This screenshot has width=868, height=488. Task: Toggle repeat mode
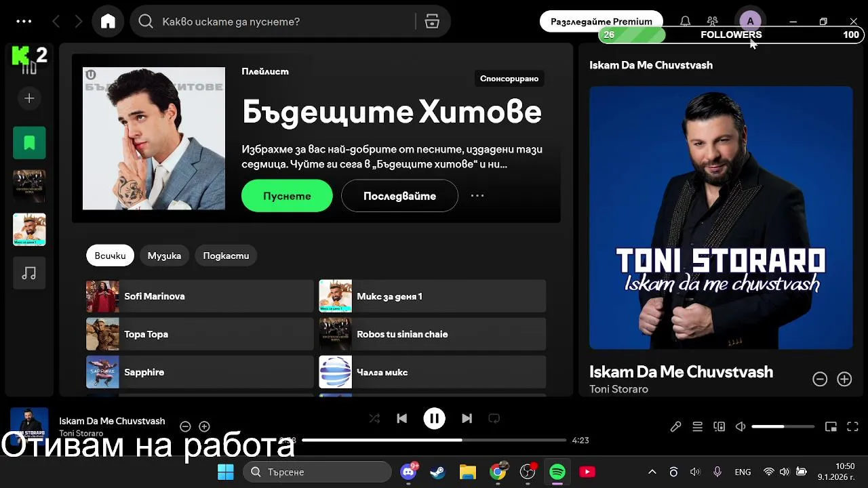point(494,418)
